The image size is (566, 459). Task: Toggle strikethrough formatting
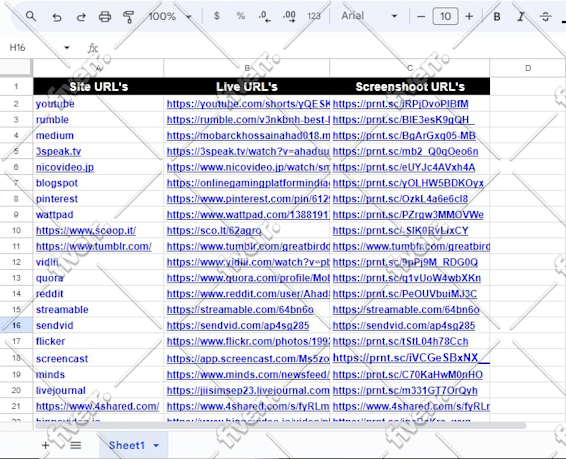(545, 17)
